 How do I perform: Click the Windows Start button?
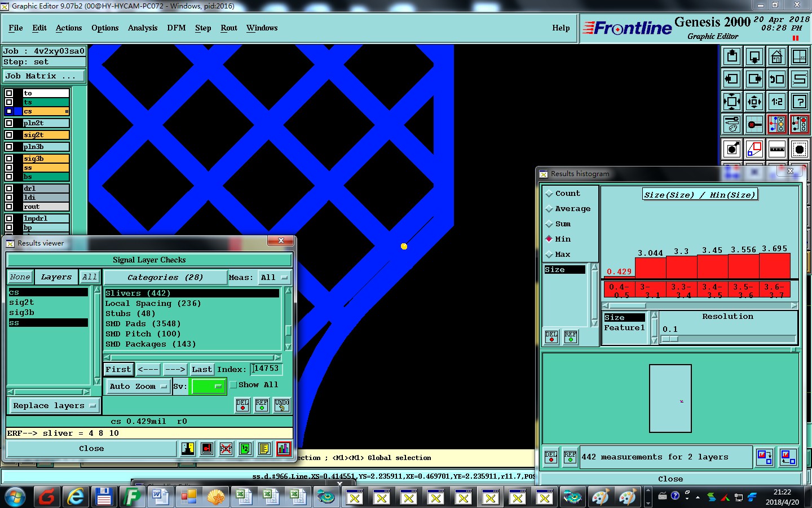click(16, 497)
